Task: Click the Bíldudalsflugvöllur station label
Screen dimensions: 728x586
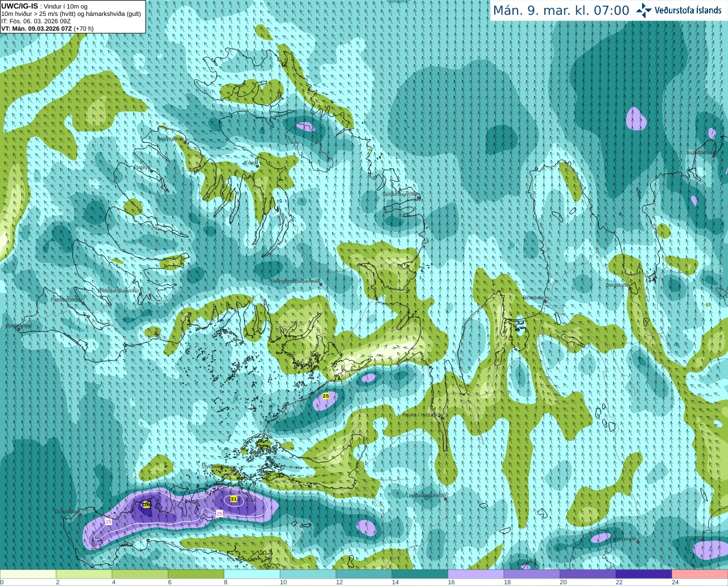Action: click(119, 290)
